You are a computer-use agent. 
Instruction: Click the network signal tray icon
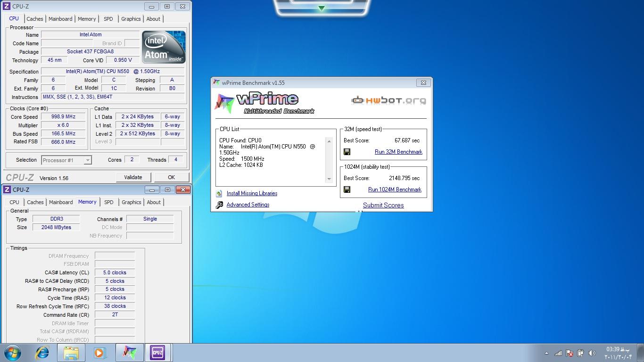[x=558, y=353]
